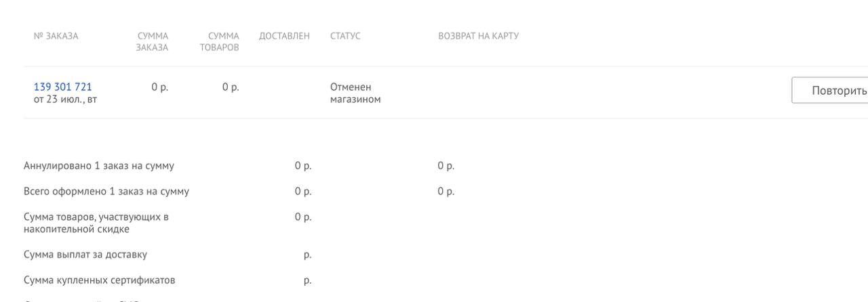
Task: Select the СУММА ТОВАРОВ column header
Action: tap(220, 41)
